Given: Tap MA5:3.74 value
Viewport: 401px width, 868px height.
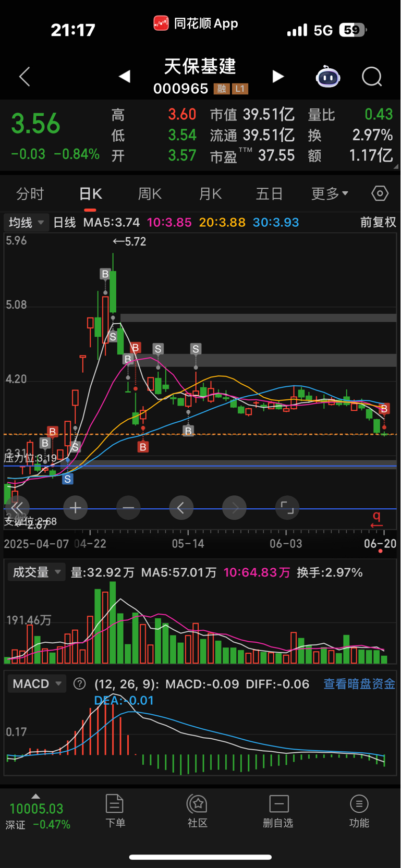Looking at the screenshot, I should click(x=112, y=223).
